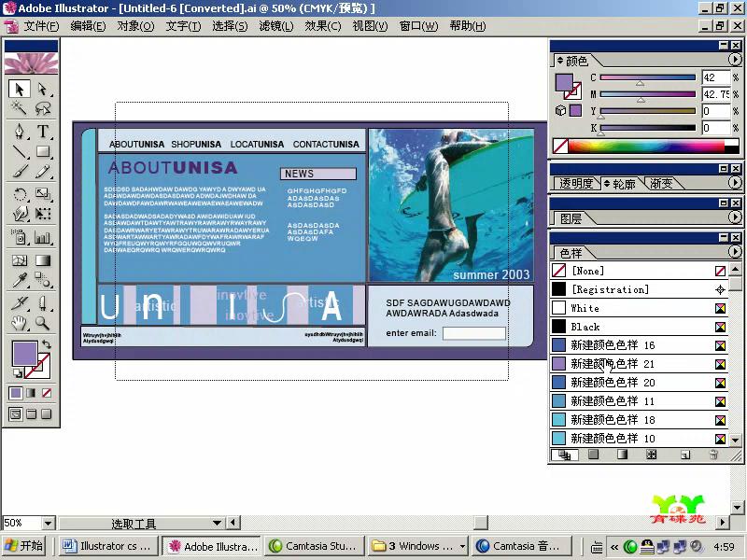The width and height of the screenshot is (747, 560).
Task: Open the 文件(F) menu
Action: [x=41, y=26]
